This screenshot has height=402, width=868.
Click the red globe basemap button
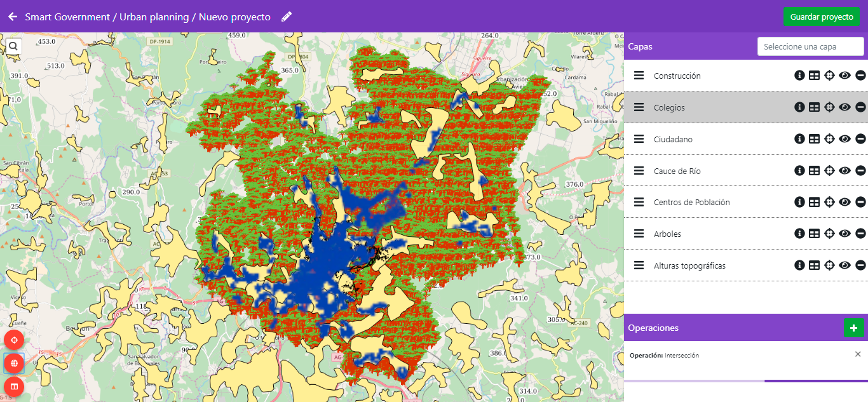coord(14,363)
